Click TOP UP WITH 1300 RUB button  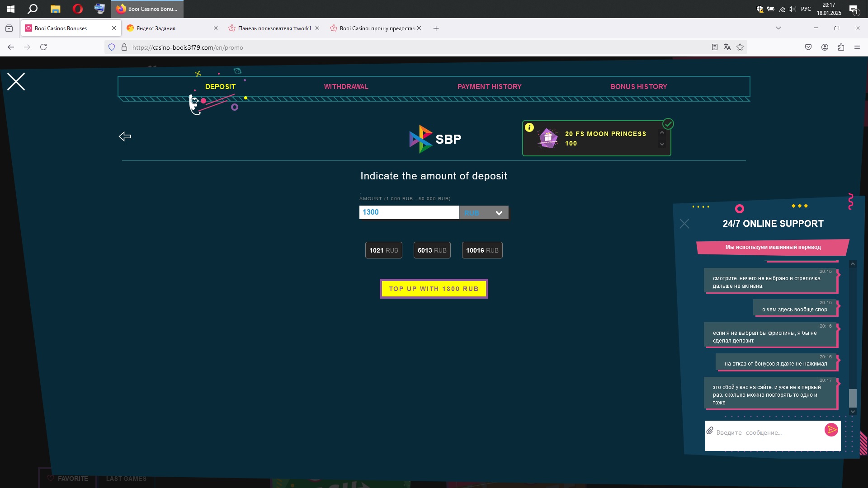click(x=434, y=289)
